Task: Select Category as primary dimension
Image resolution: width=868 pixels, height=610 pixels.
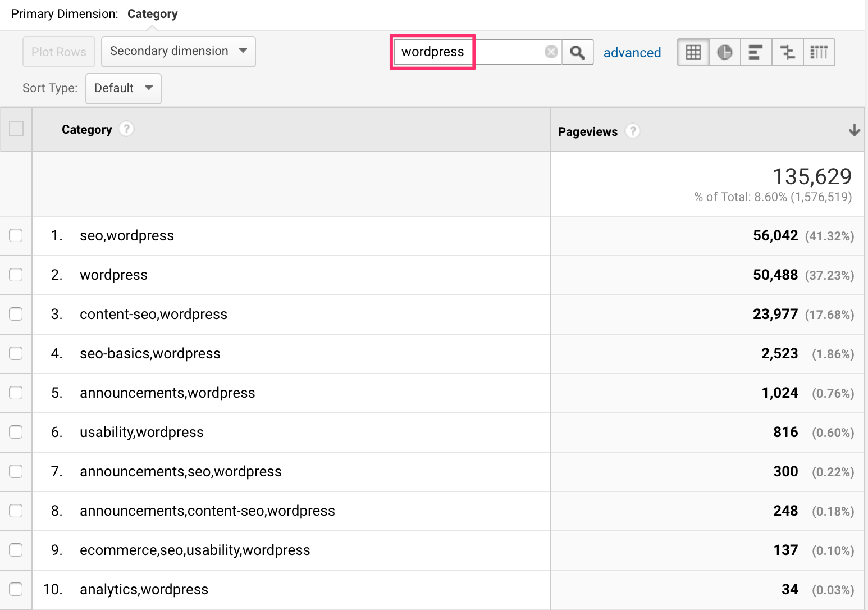Action: click(152, 13)
